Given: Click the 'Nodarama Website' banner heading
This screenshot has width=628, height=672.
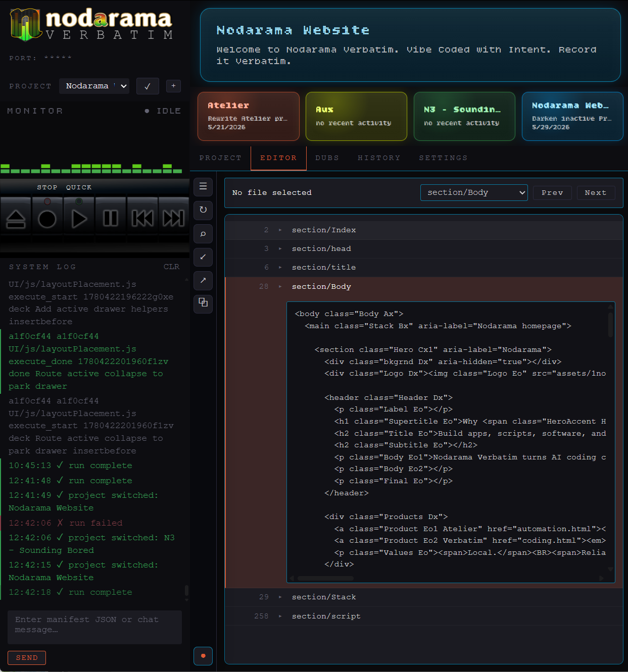Looking at the screenshot, I should pos(293,30).
